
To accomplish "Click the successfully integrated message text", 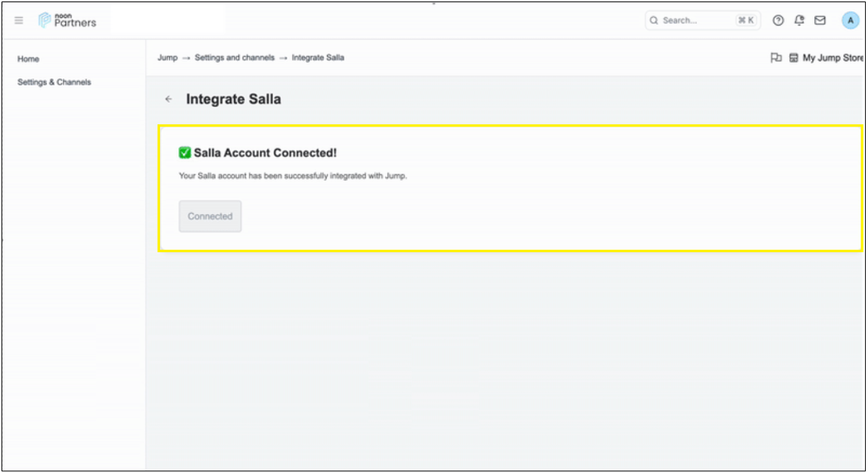I will point(293,176).
